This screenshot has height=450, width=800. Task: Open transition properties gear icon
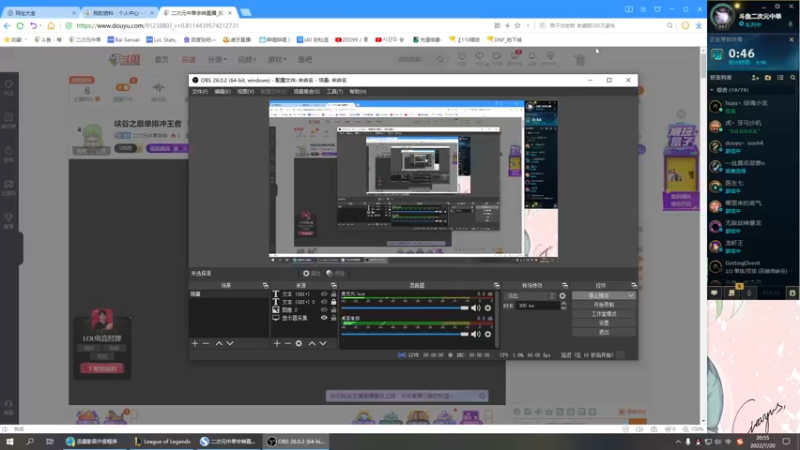click(x=562, y=296)
